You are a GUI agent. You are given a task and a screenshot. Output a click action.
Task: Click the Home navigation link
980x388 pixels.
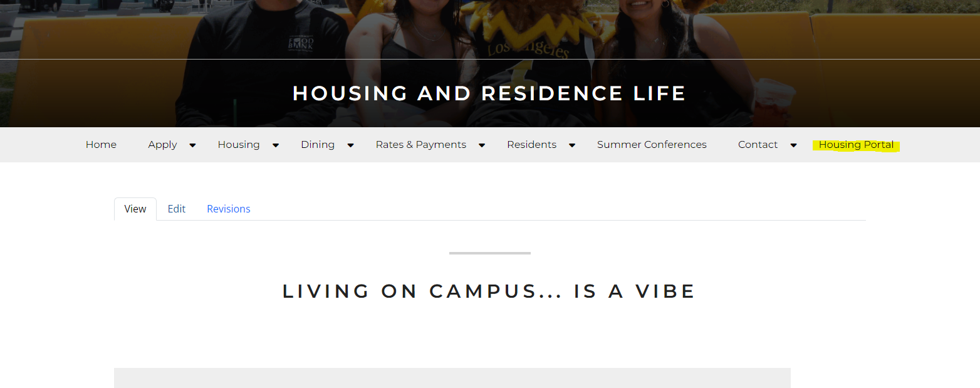101,145
